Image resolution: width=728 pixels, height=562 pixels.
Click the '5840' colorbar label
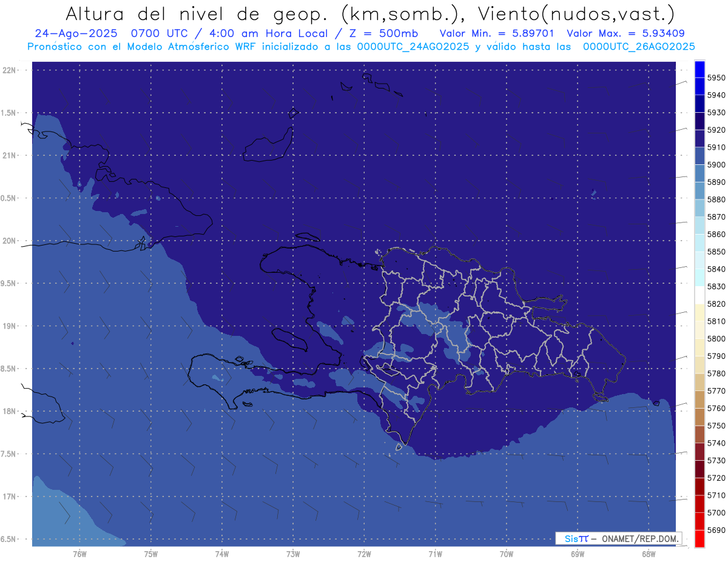716,269
